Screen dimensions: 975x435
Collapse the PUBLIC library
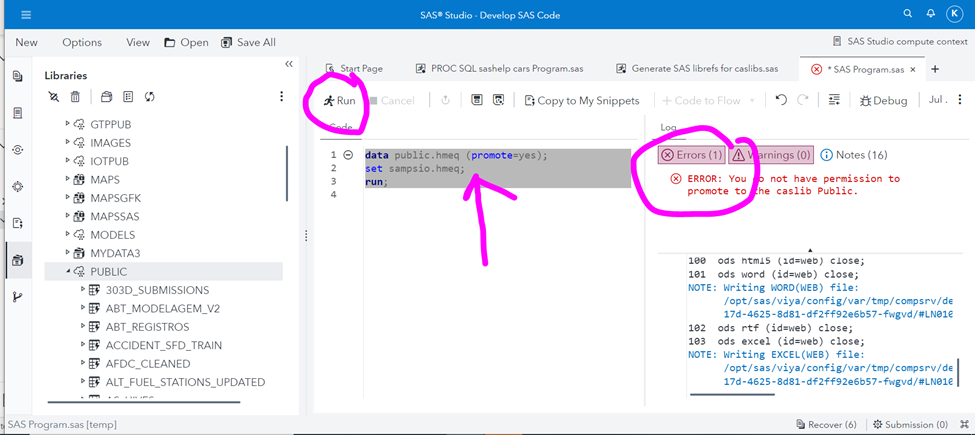(x=67, y=272)
